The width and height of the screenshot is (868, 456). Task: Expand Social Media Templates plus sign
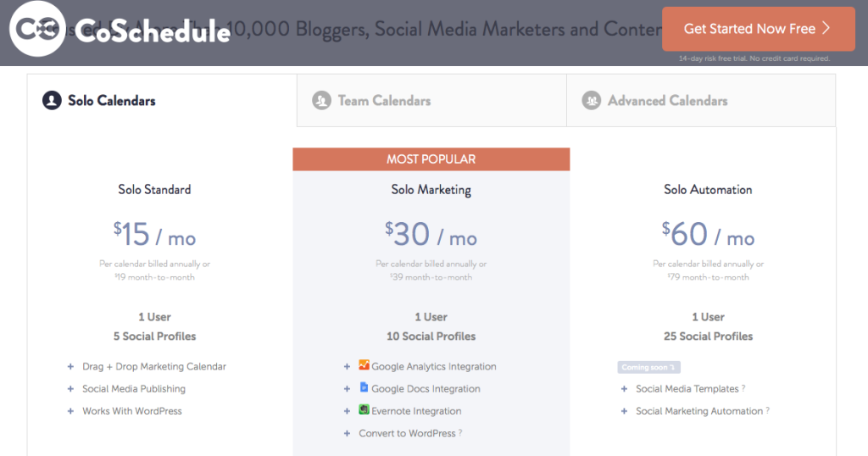click(624, 389)
